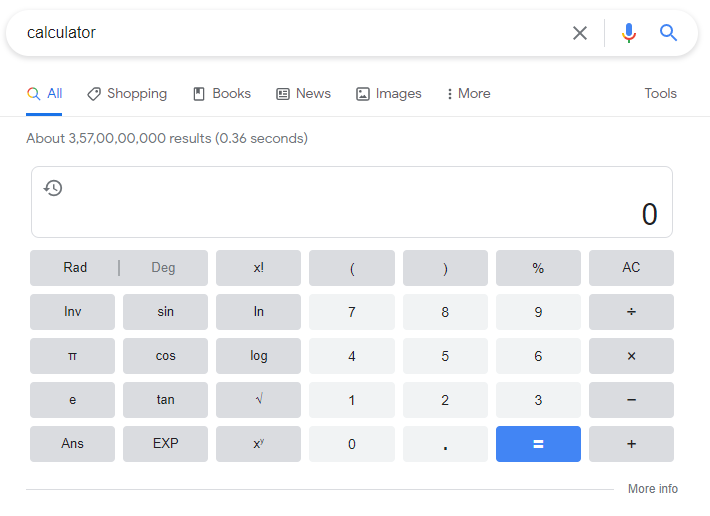This screenshot has height=516, width=710.
Task: Switch angle mode to Rad
Action: (x=75, y=268)
